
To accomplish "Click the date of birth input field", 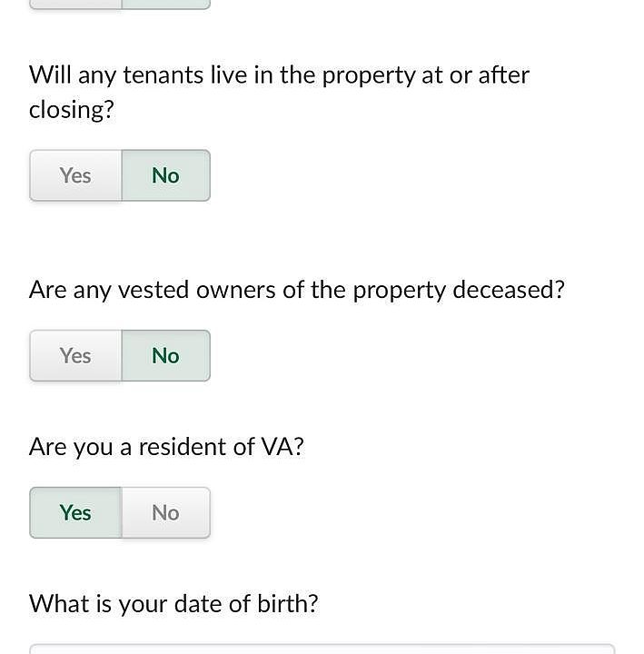I will click(322, 649).
